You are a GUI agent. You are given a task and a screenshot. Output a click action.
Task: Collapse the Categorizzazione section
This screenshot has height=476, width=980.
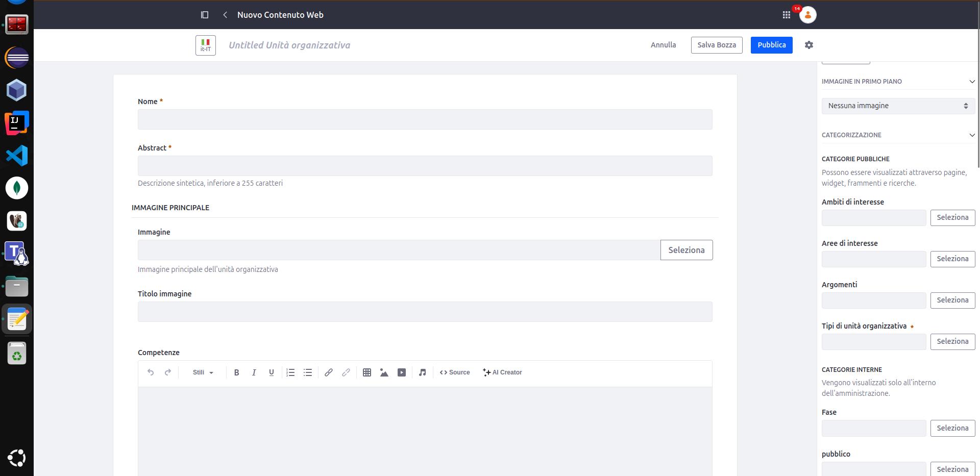point(972,135)
